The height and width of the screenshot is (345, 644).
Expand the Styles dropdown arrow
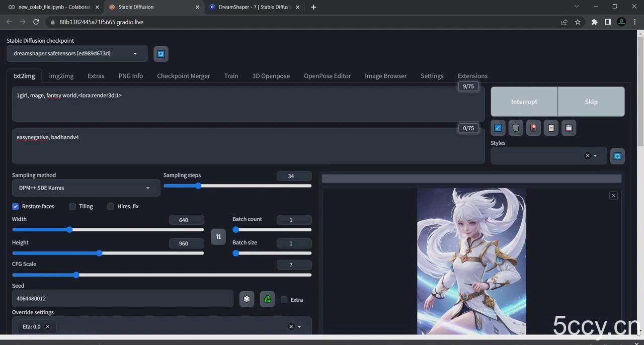pos(595,156)
